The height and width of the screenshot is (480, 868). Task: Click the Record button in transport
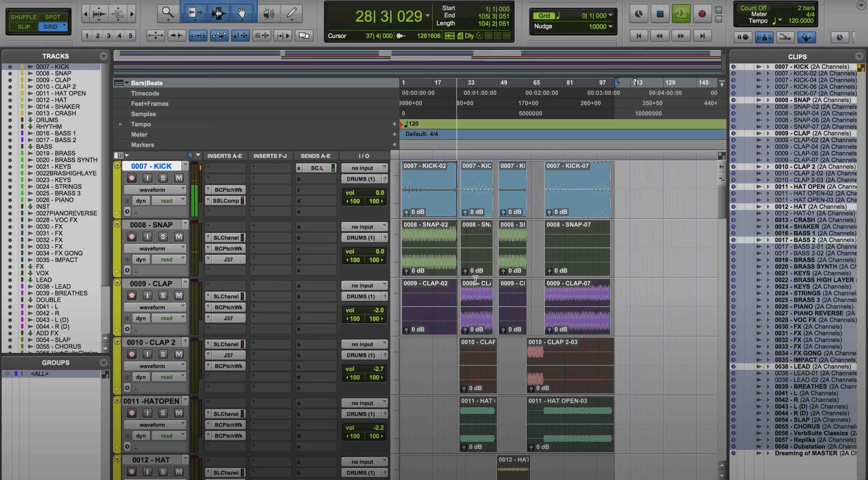[x=702, y=14]
